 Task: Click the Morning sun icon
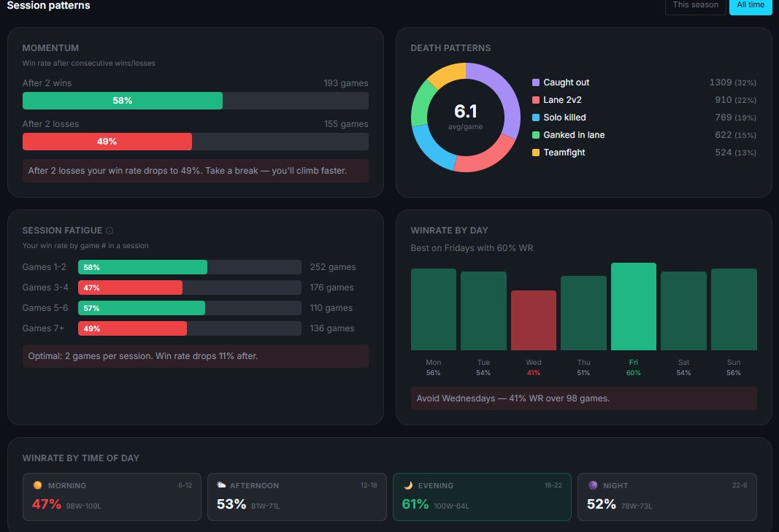pos(37,485)
